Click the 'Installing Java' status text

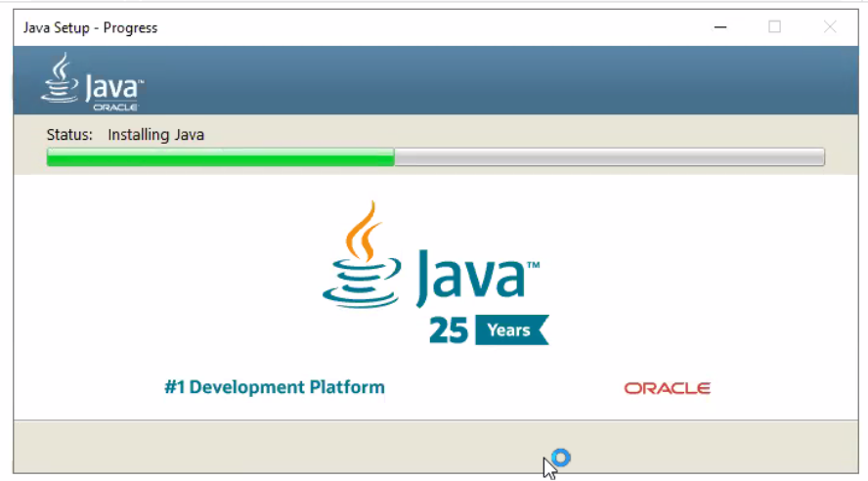(x=156, y=135)
